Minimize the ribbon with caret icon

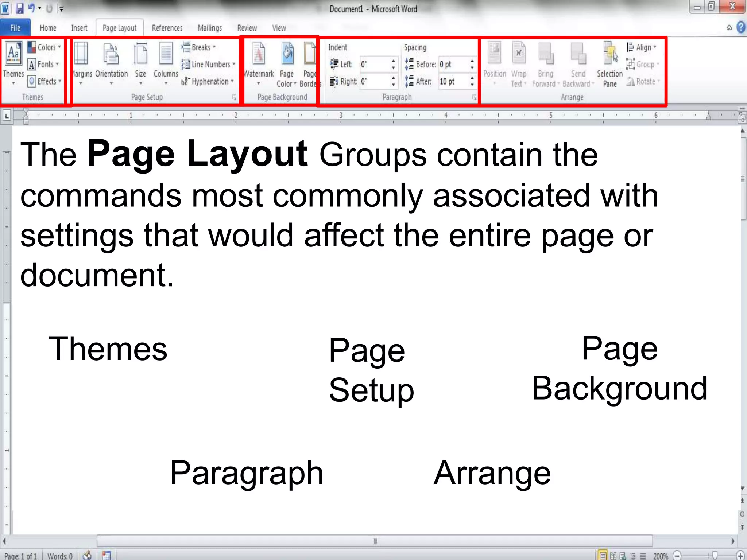(729, 28)
